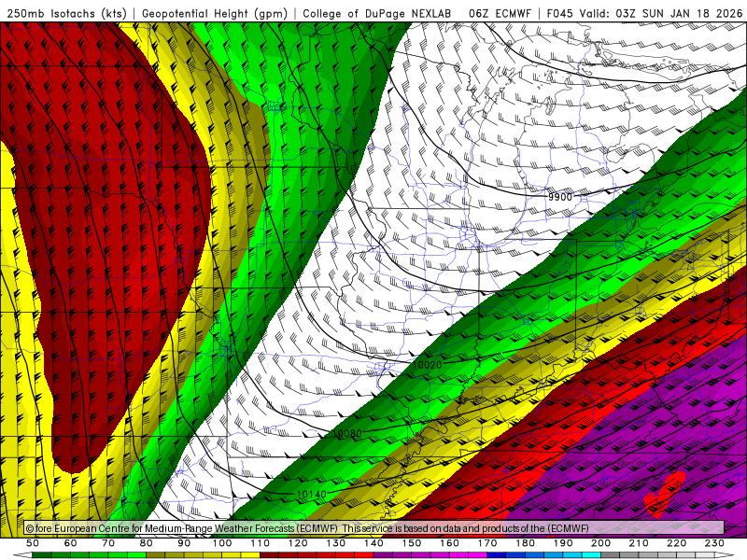This screenshot has height=560, width=747.
Task: Click the legend value 160
Action: point(449,543)
